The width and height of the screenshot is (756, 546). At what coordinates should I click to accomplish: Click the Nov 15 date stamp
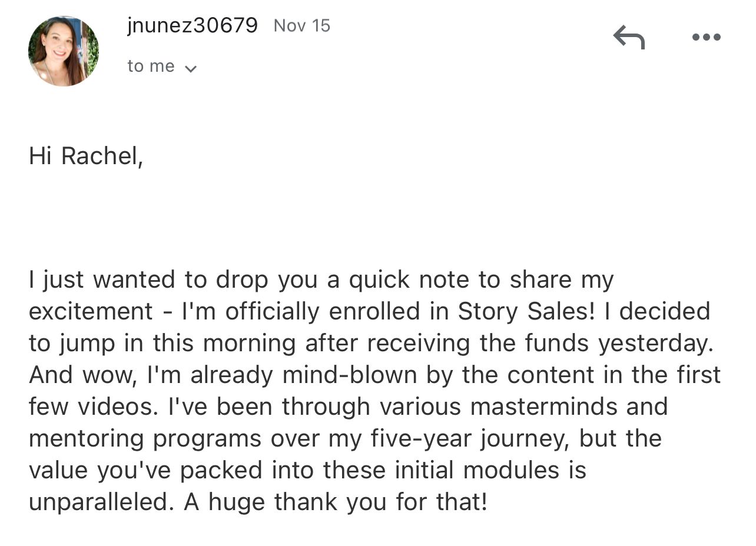[302, 25]
